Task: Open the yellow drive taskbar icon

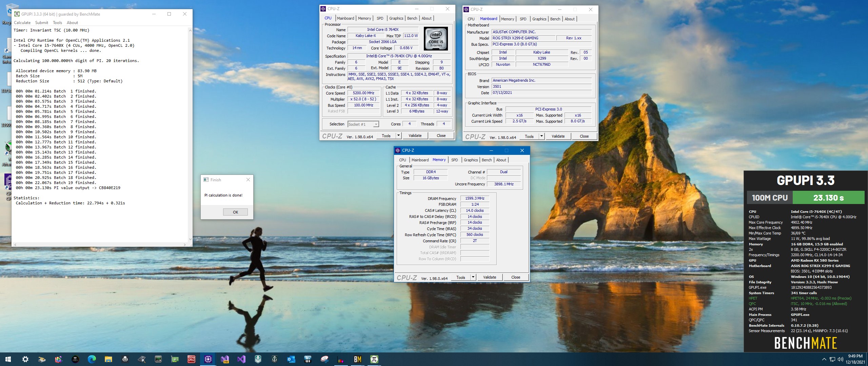Action: point(42,359)
